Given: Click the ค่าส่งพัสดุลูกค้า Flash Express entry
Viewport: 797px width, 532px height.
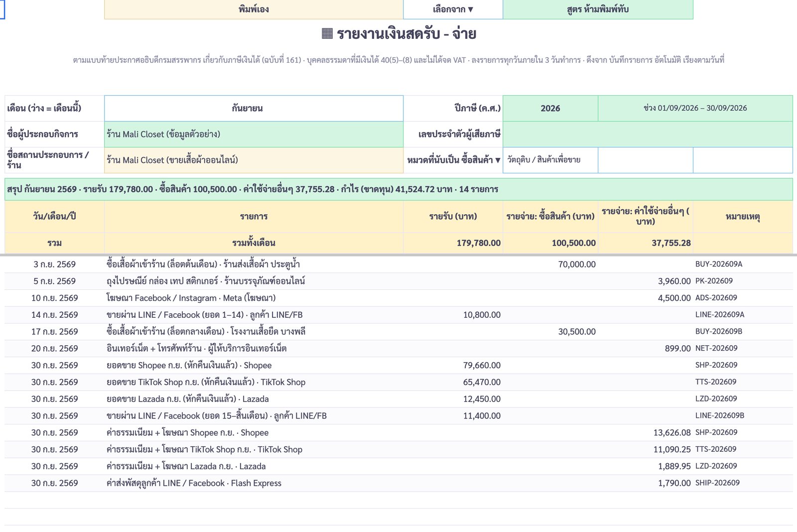Looking at the screenshot, I should pos(254,483).
